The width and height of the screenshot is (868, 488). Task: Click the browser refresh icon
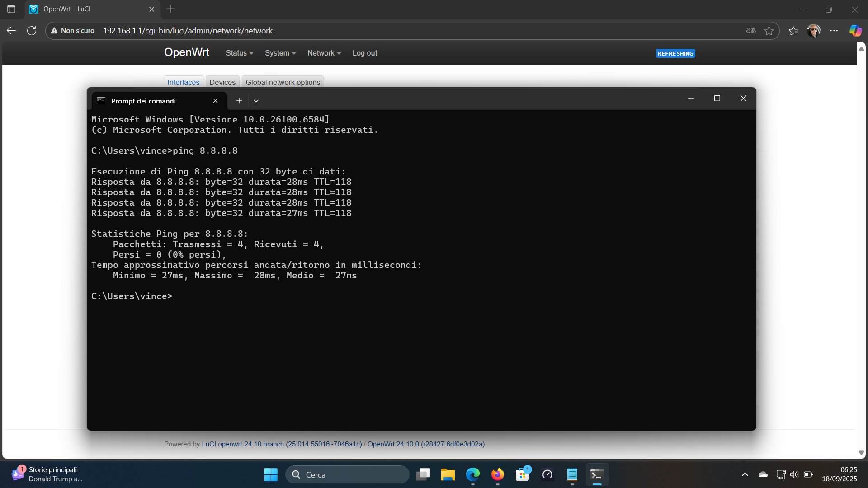pos(32,31)
